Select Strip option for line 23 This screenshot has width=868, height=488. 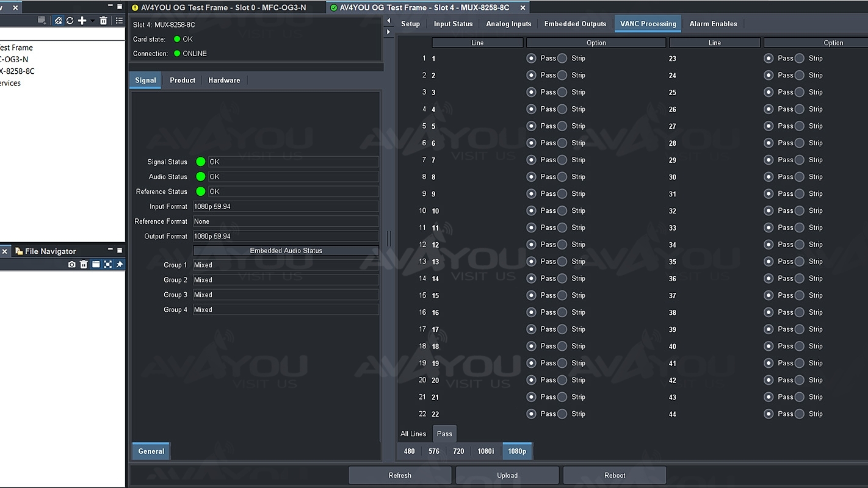point(800,59)
